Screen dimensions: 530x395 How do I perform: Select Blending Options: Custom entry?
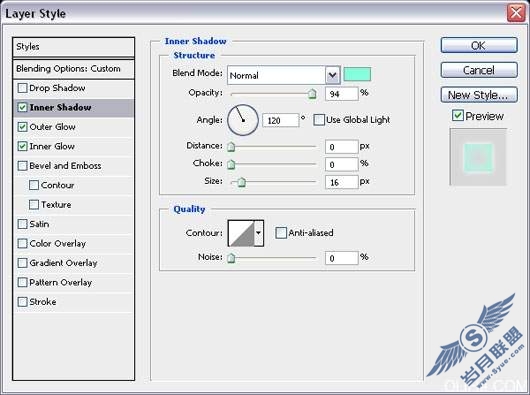[x=74, y=69]
